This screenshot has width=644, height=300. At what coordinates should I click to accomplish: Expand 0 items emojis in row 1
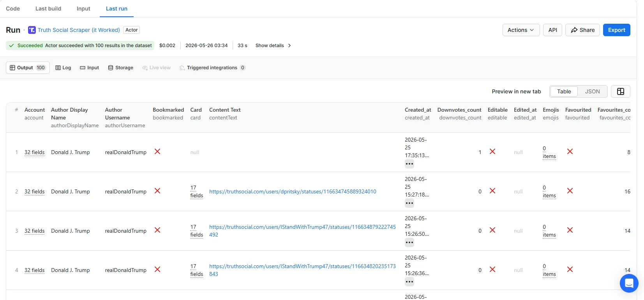[x=549, y=152]
